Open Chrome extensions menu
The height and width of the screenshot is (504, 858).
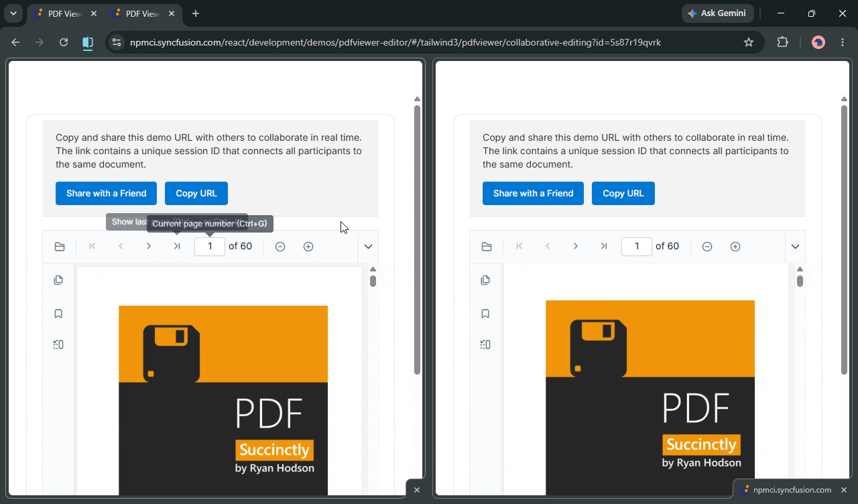coord(782,42)
